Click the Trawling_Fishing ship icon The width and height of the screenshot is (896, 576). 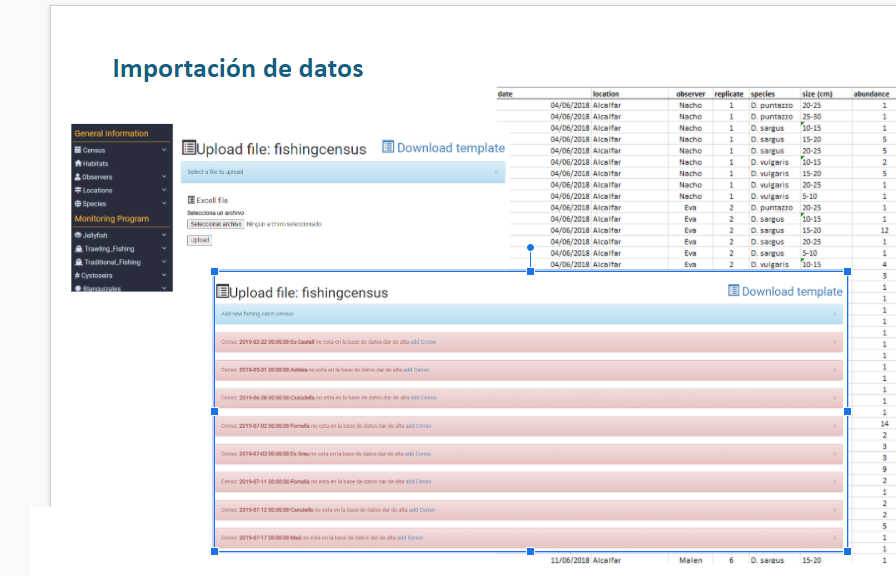pos(79,249)
